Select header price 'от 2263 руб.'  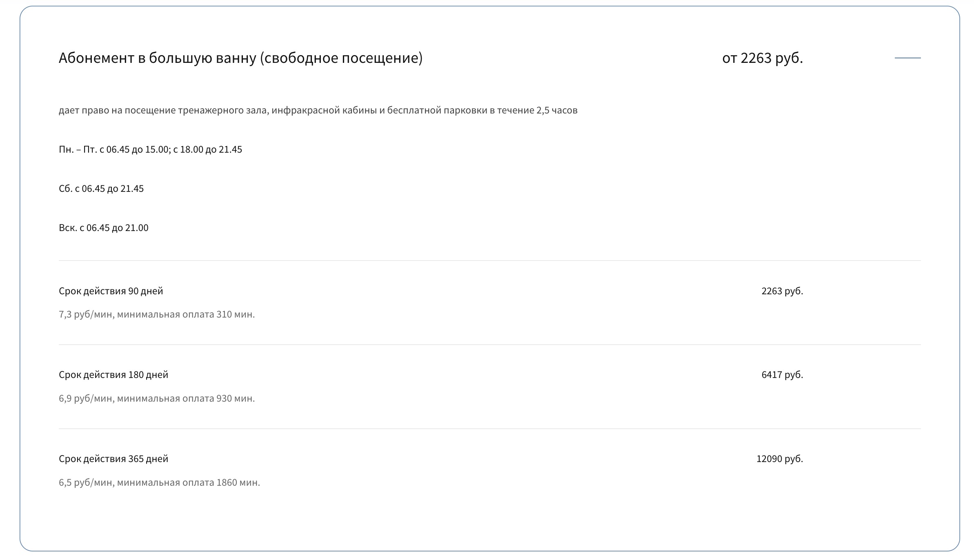(x=763, y=58)
